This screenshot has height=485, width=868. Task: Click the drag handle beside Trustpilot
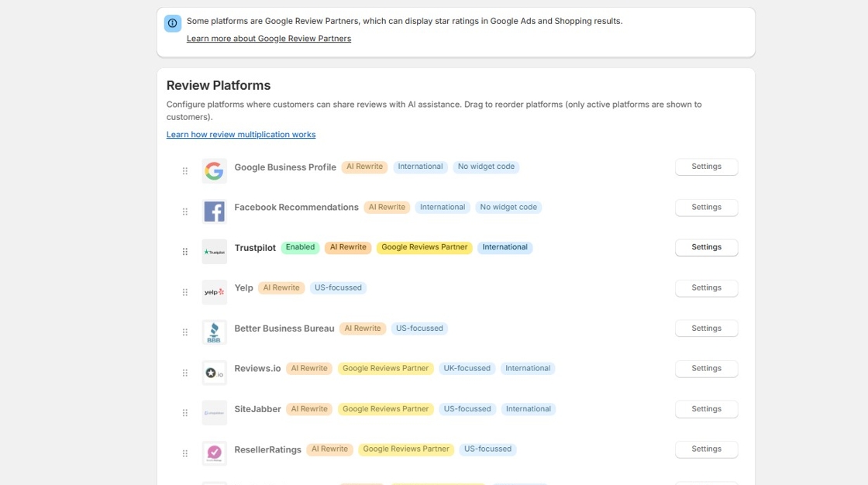pyautogui.click(x=184, y=250)
